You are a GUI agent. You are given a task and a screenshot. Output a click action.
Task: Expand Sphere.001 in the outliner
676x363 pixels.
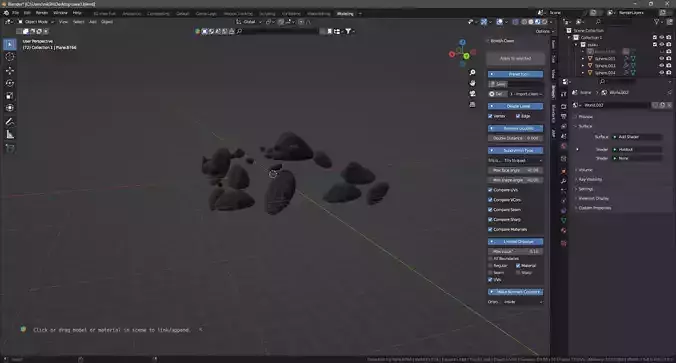click(x=583, y=59)
